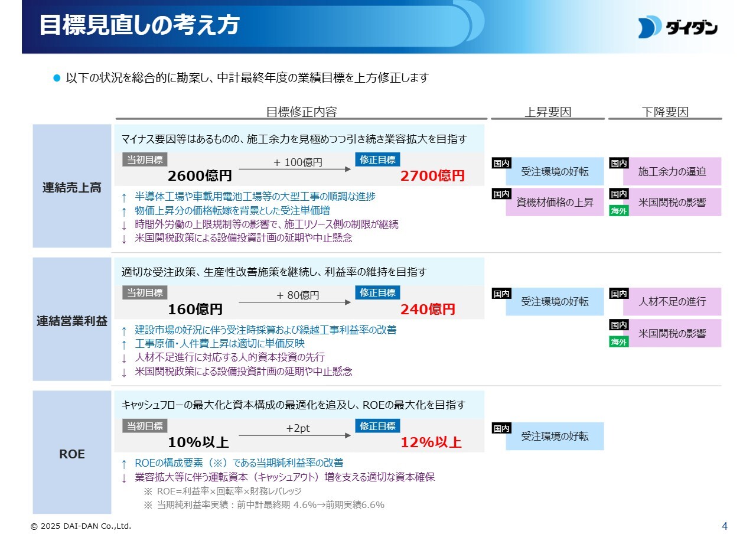Image resolution: width=756 pixels, height=534 pixels.
Task: Click the 上昇要因 column header
Action: point(548,112)
